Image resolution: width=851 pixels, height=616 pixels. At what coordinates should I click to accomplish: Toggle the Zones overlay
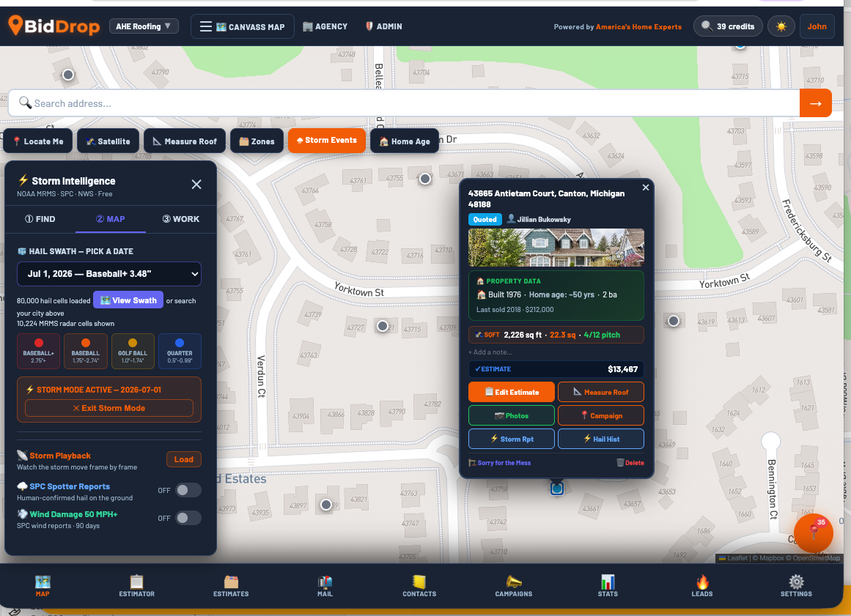[257, 141]
